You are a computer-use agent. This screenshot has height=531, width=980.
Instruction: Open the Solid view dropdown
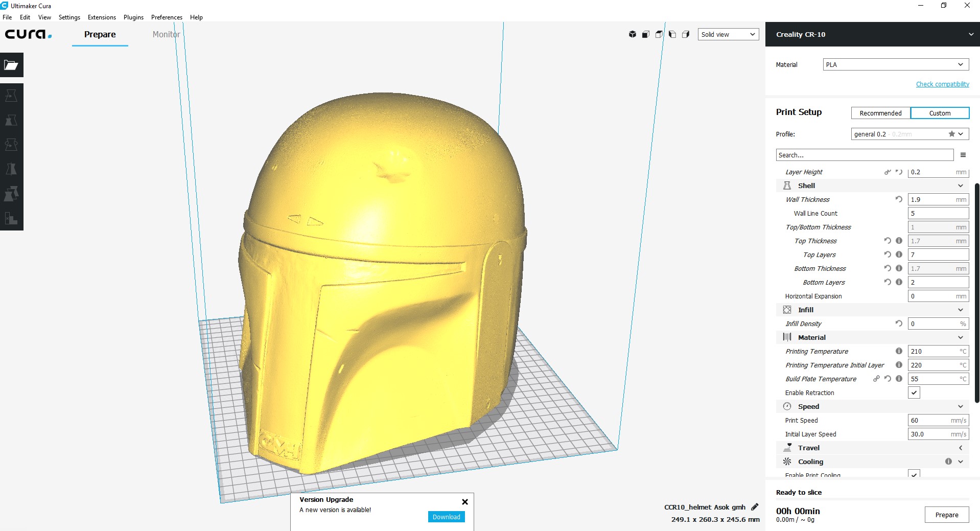pyautogui.click(x=728, y=34)
